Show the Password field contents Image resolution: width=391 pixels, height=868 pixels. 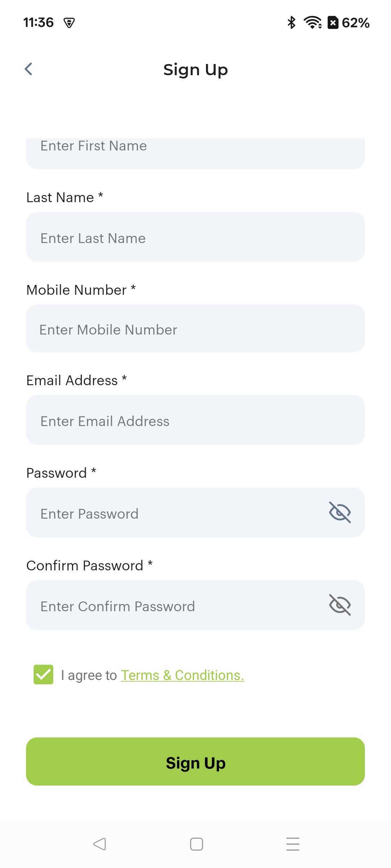pos(340,512)
